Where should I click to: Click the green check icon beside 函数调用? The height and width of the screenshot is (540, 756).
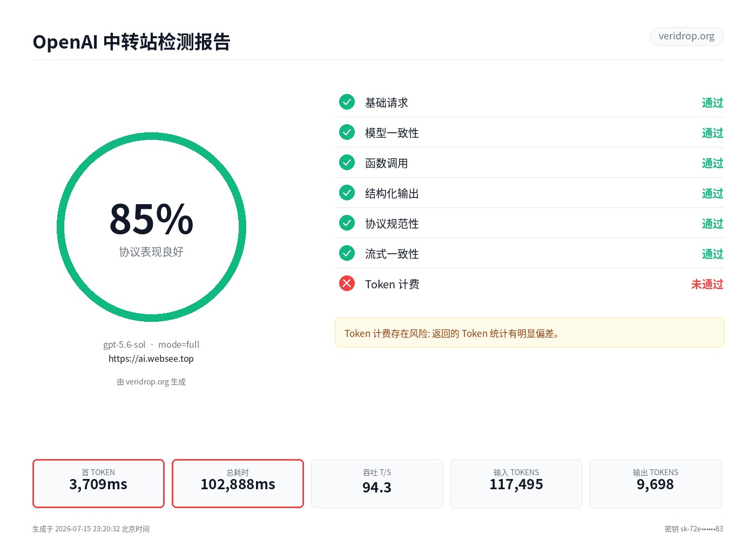pos(347,162)
